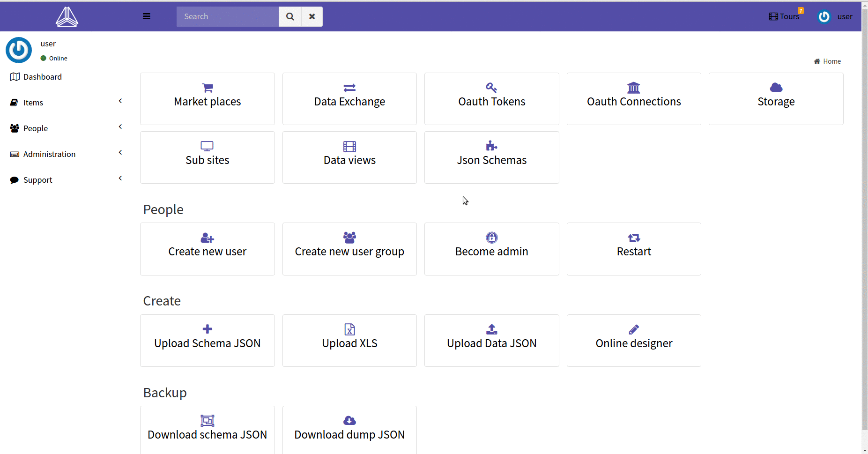This screenshot has width=868, height=454.
Task: Click the People group icon in sidebar
Action: pos(15,128)
